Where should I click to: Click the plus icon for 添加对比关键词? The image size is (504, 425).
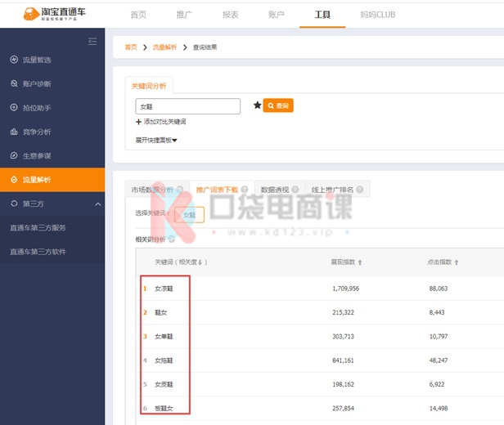tap(138, 122)
